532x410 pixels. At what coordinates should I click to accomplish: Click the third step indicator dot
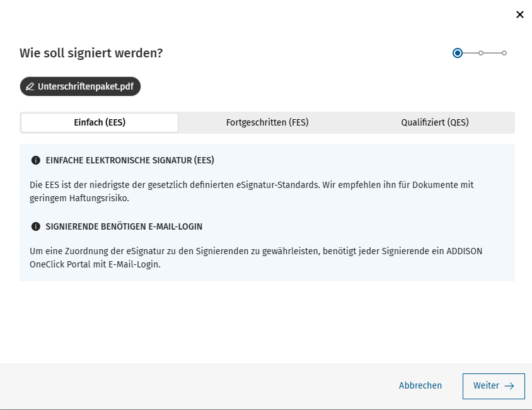click(x=504, y=53)
